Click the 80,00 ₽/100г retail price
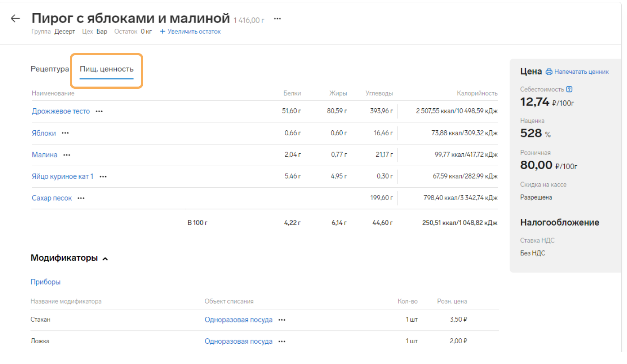The width and height of the screenshot is (627, 364). 549,165
